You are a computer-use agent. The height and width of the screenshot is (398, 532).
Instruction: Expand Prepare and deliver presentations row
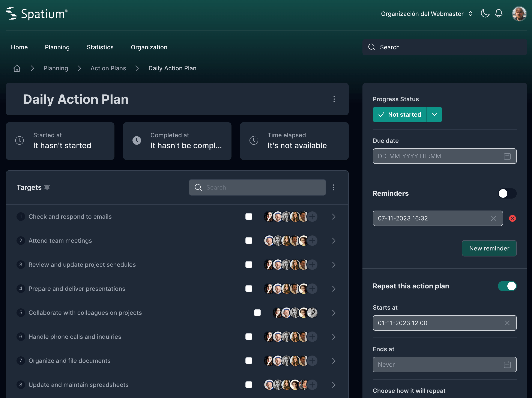[x=333, y=288]
